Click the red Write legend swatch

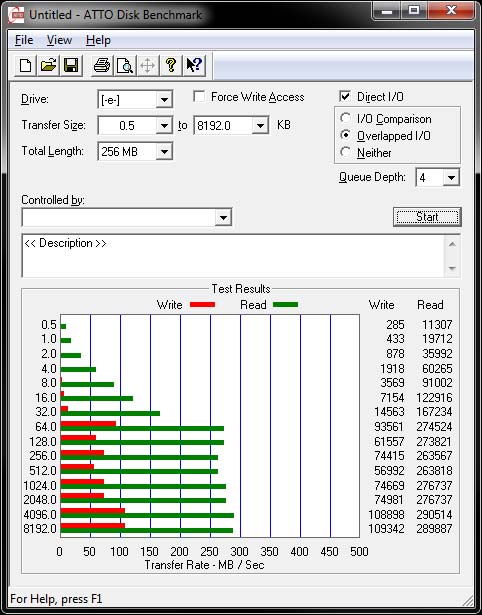coord(202,305)
